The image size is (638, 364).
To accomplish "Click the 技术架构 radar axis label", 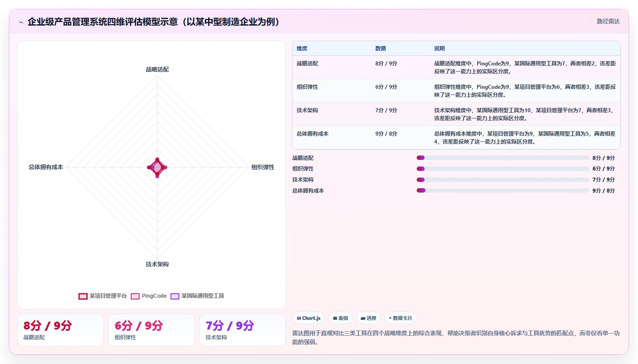I will click(x=157, y=264).
